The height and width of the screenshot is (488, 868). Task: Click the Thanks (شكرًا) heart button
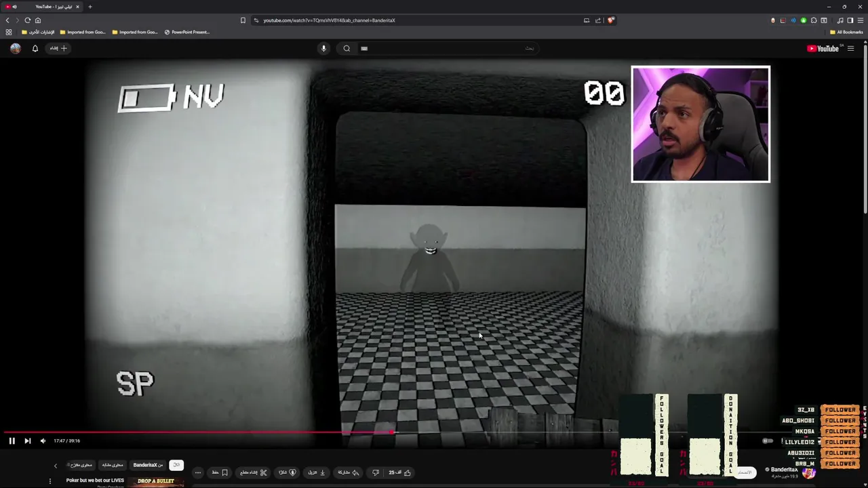pyautogui.click(x=288, y=472)
